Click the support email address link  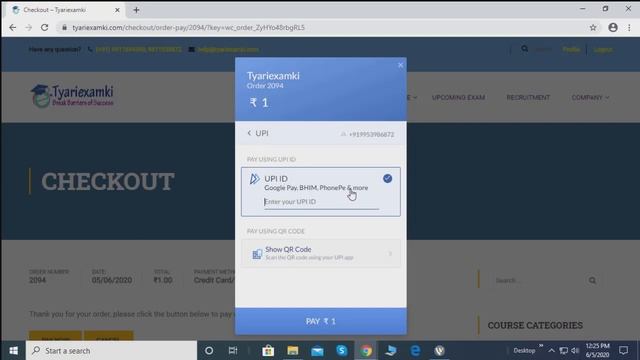(228, 49)
